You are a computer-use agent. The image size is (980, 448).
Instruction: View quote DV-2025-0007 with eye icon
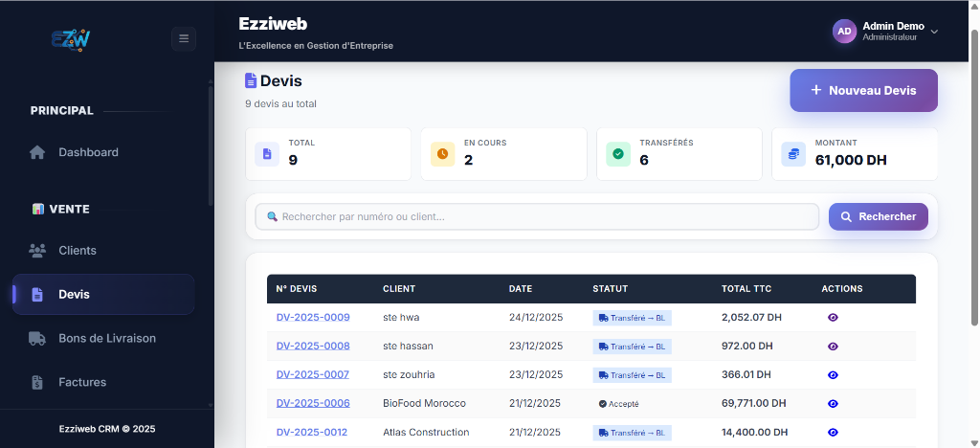[833, 375]
